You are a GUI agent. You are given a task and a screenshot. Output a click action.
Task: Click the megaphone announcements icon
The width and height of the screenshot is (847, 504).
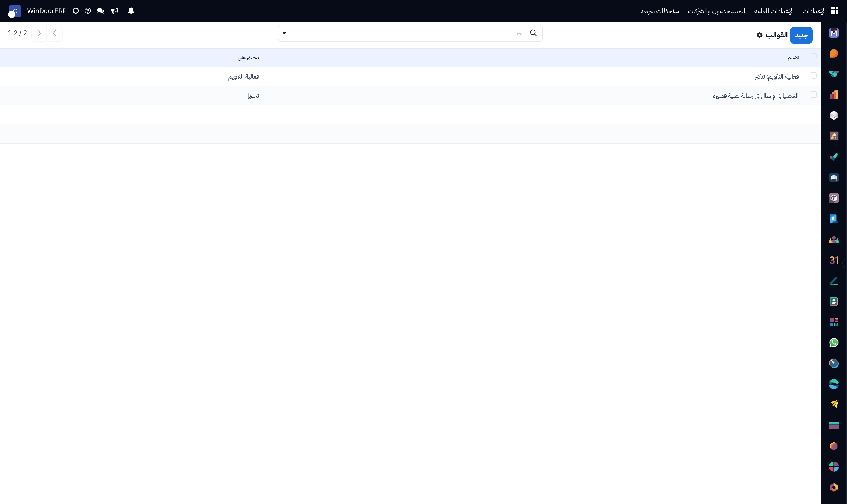click(x=114, y=11)
